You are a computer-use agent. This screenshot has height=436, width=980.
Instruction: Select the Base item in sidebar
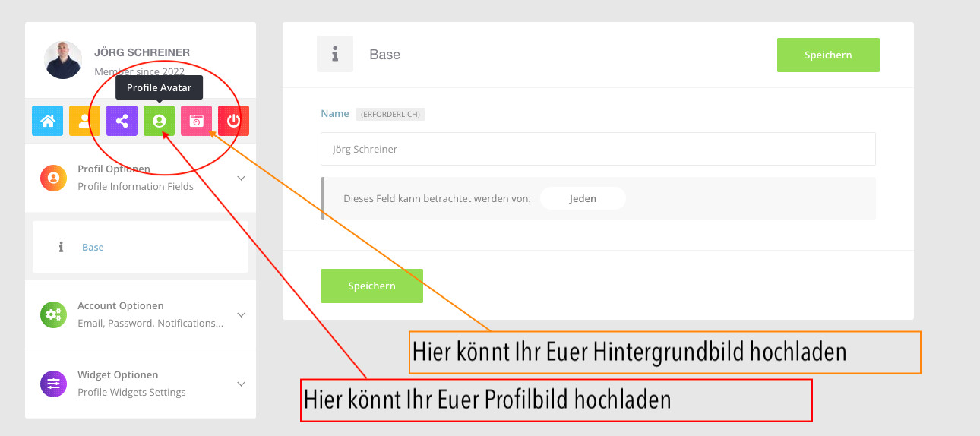click(93, 247)
